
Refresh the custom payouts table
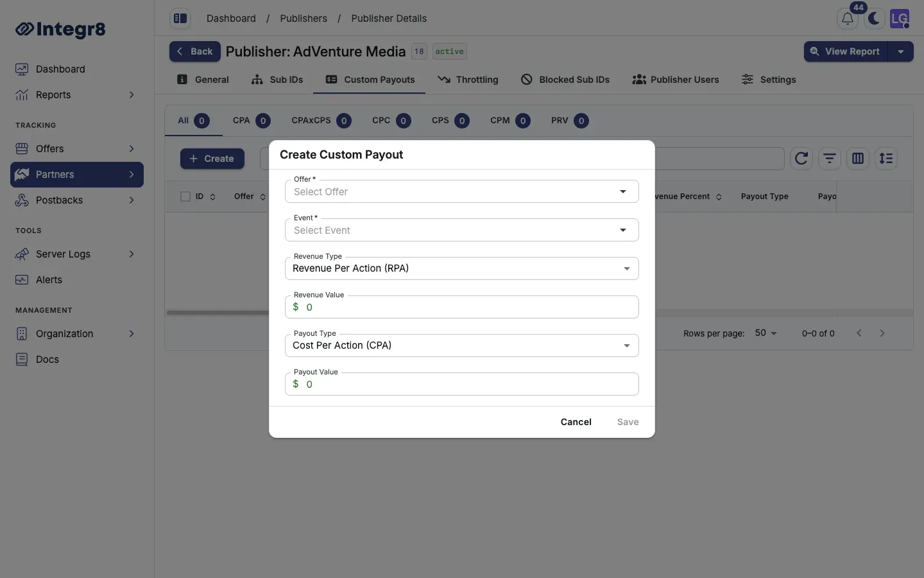click(801, 159)
